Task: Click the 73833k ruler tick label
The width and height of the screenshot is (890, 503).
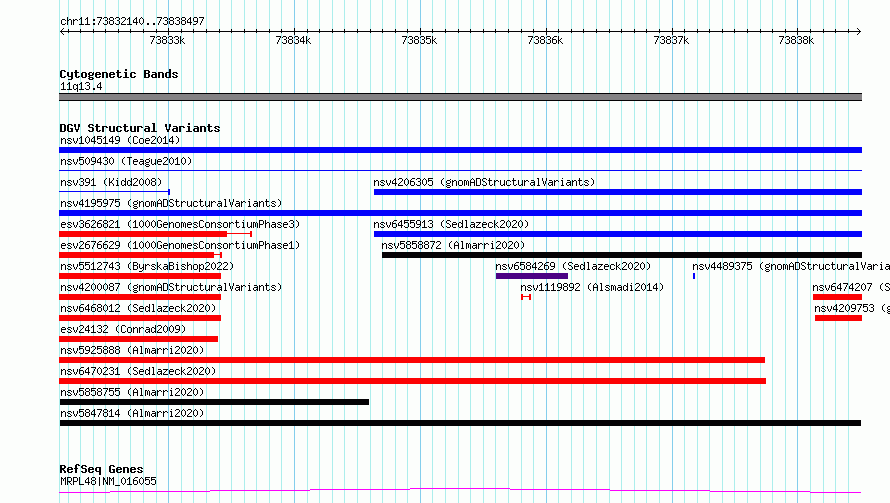Action: coord(167,40)
